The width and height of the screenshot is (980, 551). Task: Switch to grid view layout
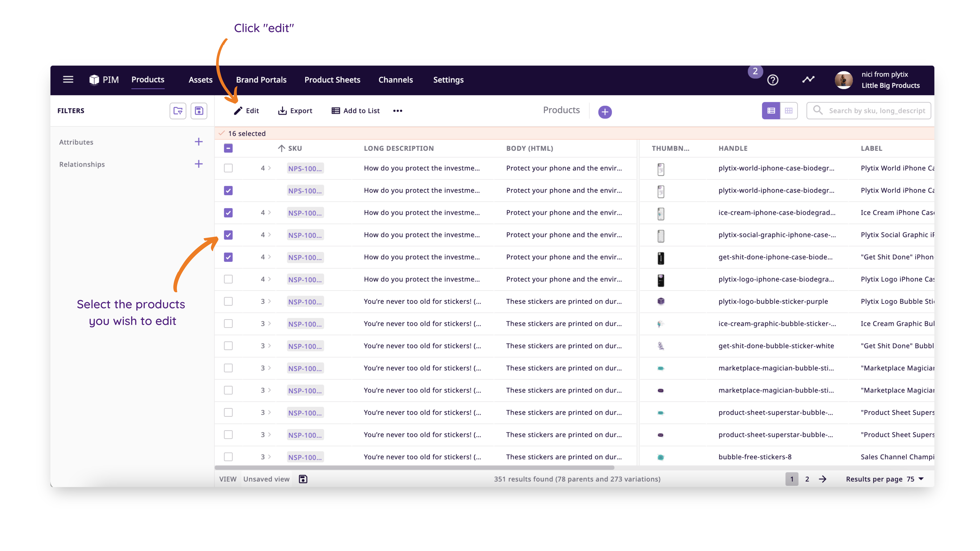788,111
